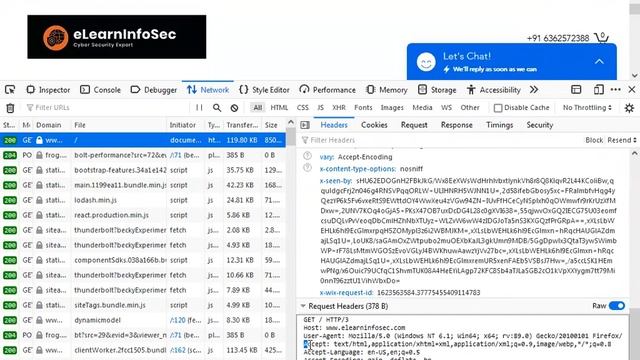
Task: Switch to the Console panel
Action: (x=100, y=90)
